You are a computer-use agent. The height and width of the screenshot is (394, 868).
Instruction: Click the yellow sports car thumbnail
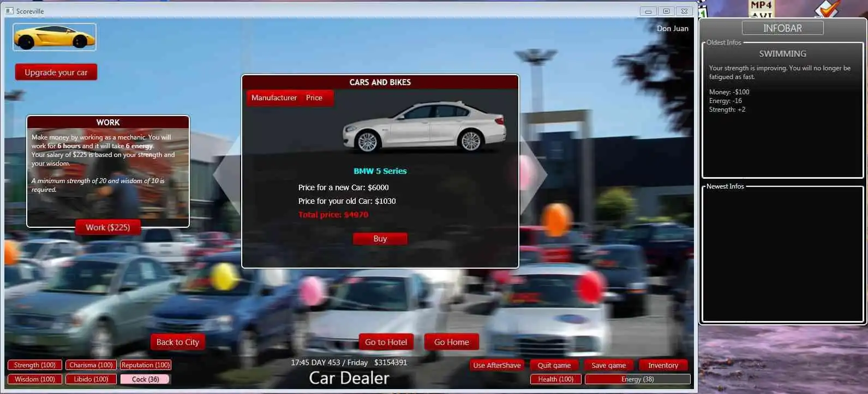pyautogui.click(x=55, y=37)
